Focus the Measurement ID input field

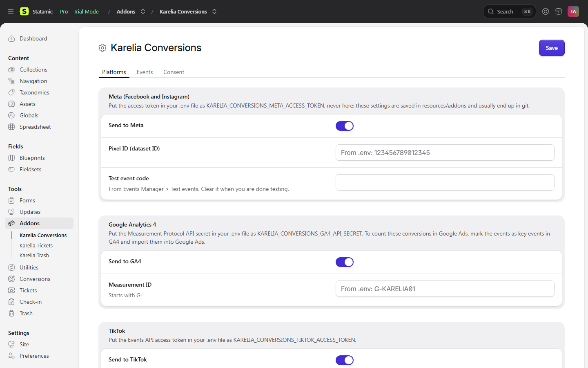coord(445,289)
